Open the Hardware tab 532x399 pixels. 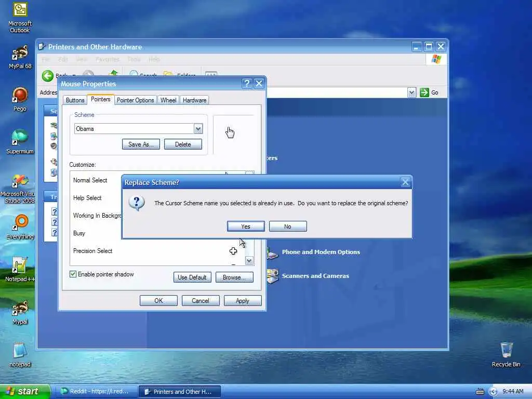pos(194,100)
